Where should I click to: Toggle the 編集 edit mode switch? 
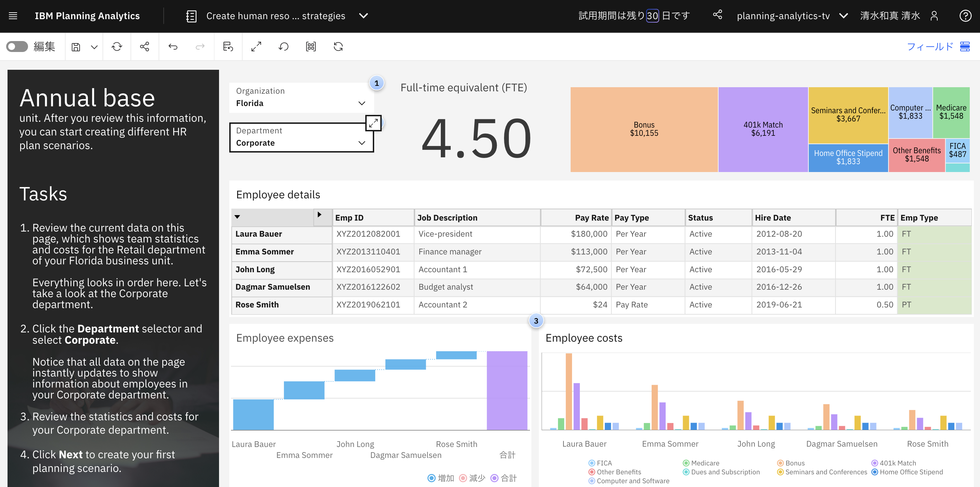(17, 47)
